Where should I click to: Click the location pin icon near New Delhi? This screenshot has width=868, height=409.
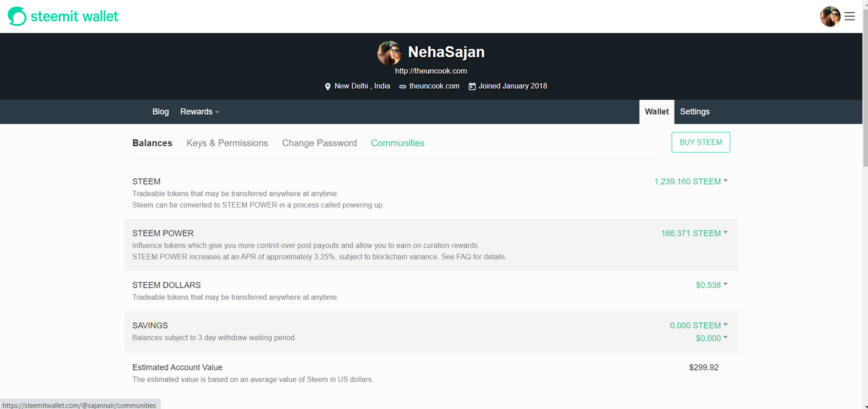pos(328,86)
